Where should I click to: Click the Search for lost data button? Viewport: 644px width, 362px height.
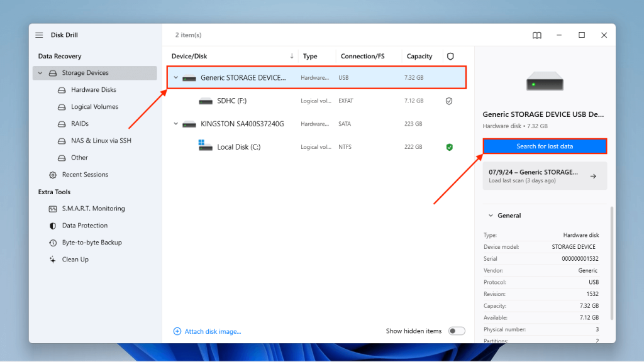pos(545,146)
